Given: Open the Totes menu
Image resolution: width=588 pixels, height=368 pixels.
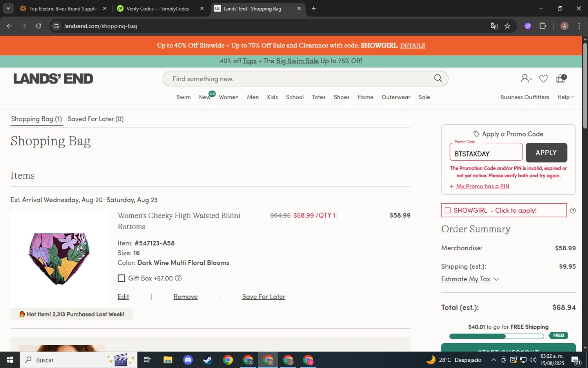Looking at the screenshot, I should coord(319,97).
